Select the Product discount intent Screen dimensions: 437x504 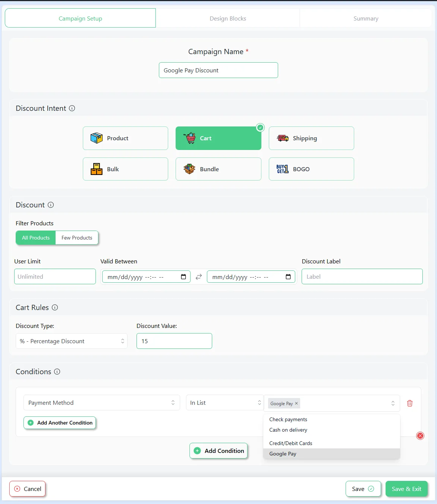[x=125, y=138]
